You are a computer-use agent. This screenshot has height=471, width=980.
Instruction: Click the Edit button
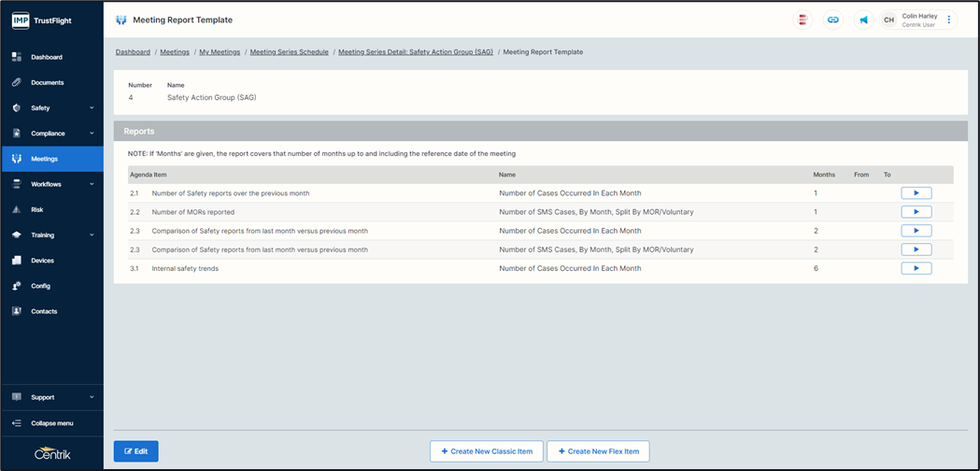tap(135, 451)
